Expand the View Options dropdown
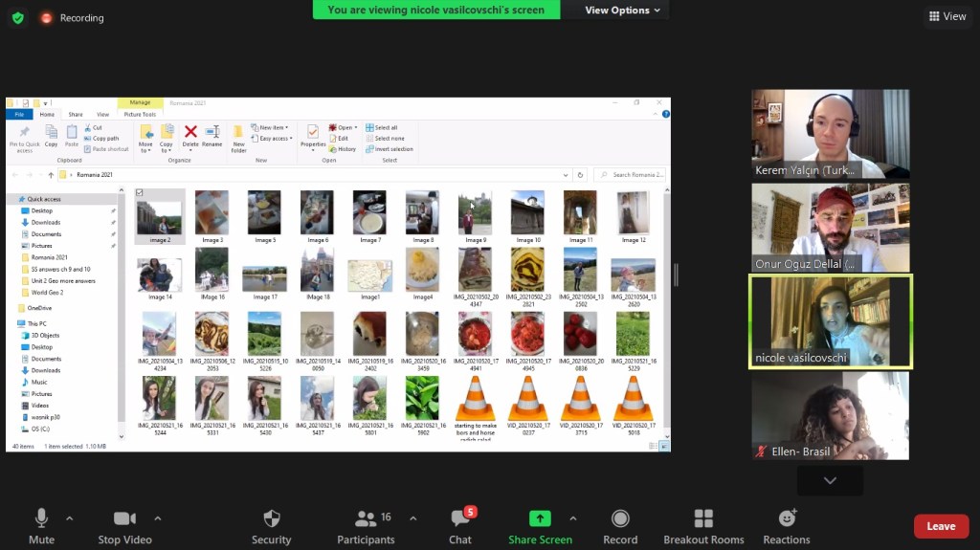Viewport: 980px width, 550px height. coord(623,11)
